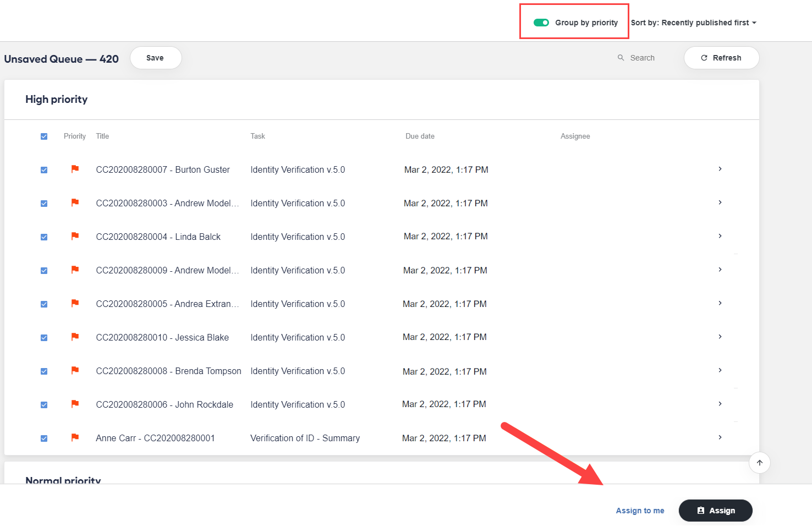Screen dimensions: 812x532
Task: Click the Identity Verification task for Burton Guster
Action: point(298,170)
